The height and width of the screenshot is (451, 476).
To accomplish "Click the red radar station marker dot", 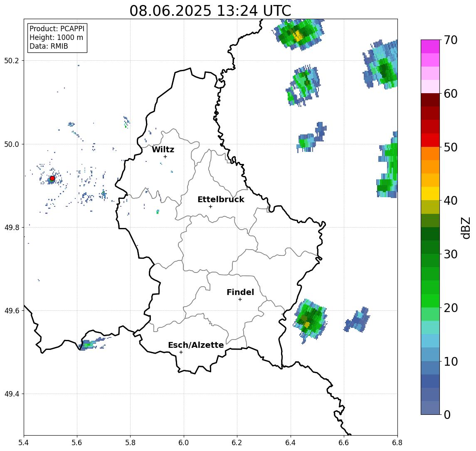I will click(x=52, y=178).
